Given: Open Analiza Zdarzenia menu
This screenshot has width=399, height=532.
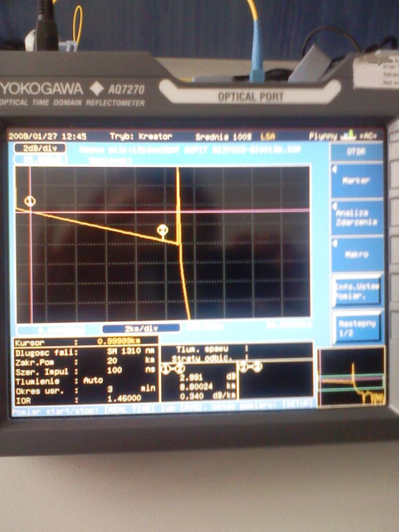Looking at the screenshot, I should (x=356, y=218).
